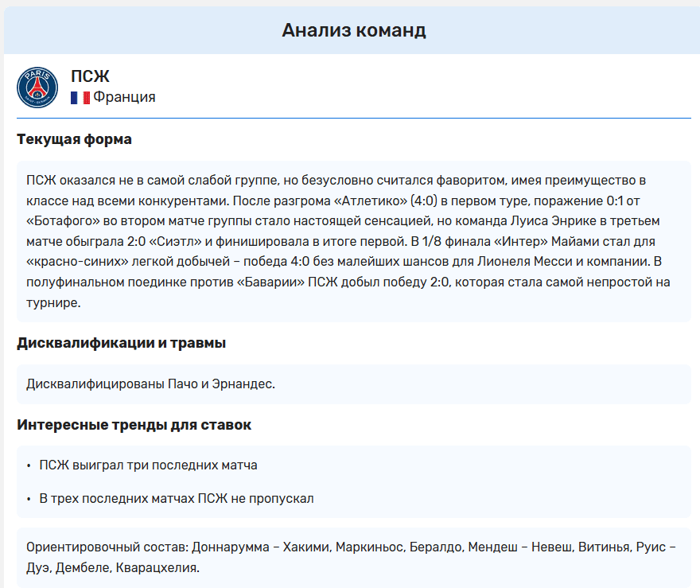Click the 'Анализ команд' header
Viewport: 700px width, 588px height.
[x=354, y=30]
